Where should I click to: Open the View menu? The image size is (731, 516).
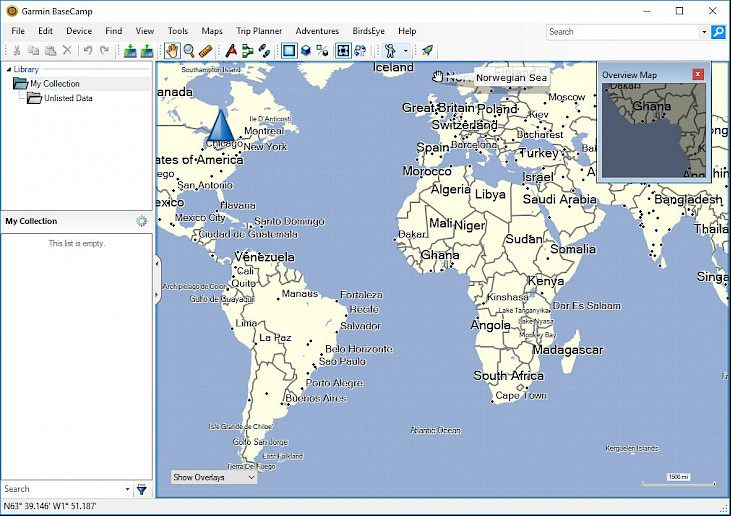[x=145, y=31]
